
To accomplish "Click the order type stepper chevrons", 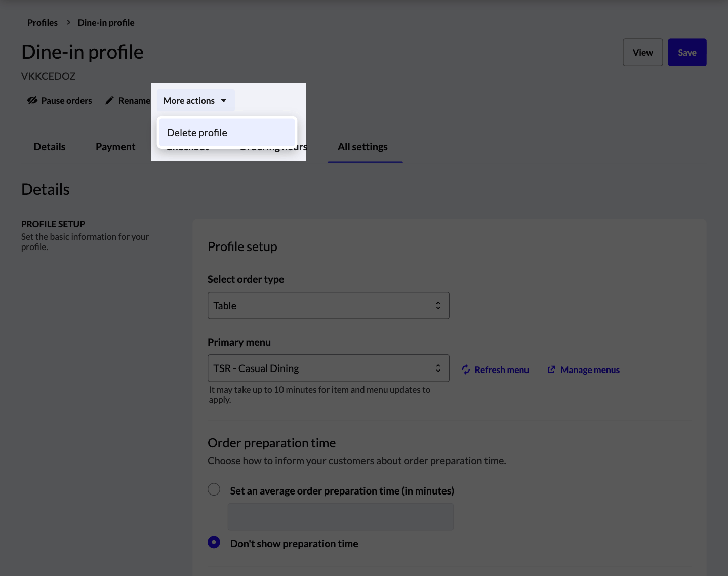I will tap(438, 305).
